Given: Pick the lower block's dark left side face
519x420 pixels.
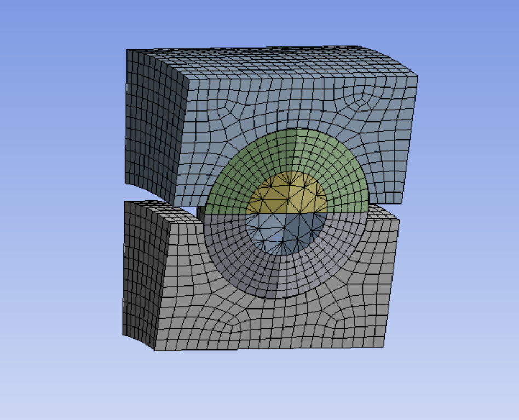Looking at the screenshot, I should (x=146, y=275).
